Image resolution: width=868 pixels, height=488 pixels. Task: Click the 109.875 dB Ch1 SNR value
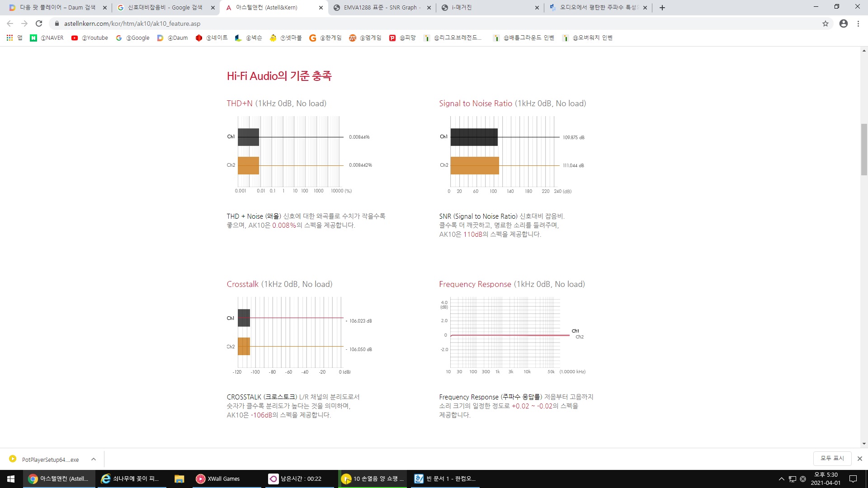pos(573,137)
